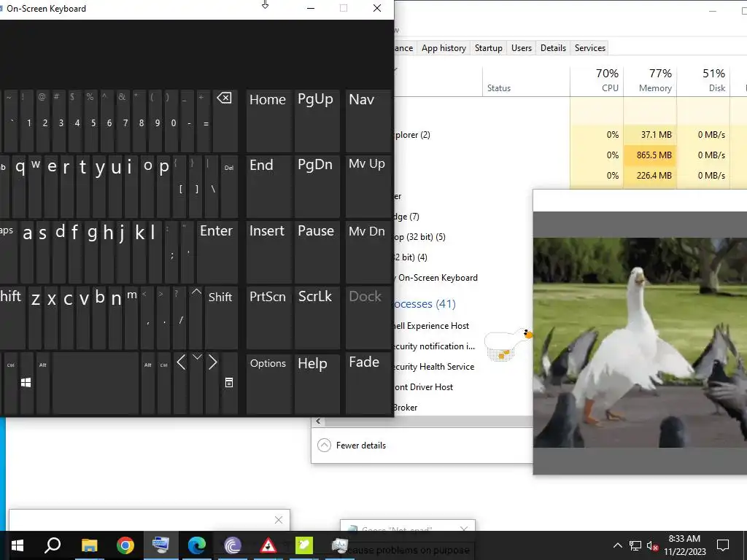Open the goose warning-sign taskbar icon
747x560 pixels.
point(268,545)
